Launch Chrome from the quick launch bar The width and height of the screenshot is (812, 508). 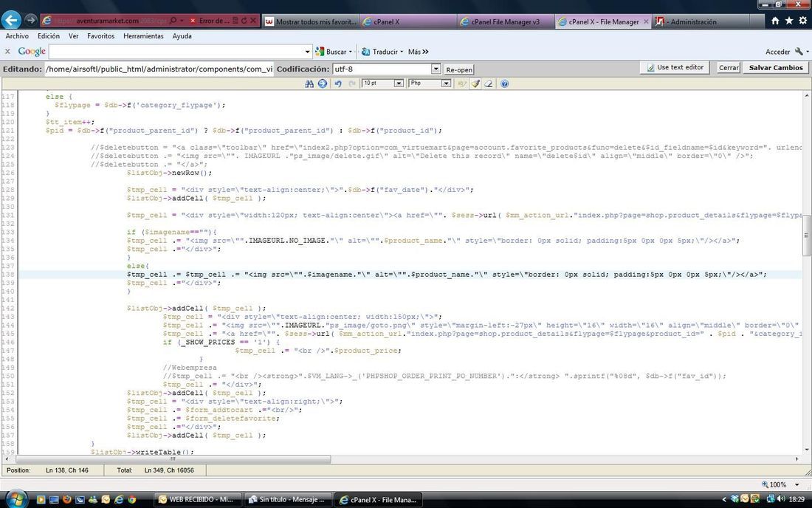tap(132, 499)
